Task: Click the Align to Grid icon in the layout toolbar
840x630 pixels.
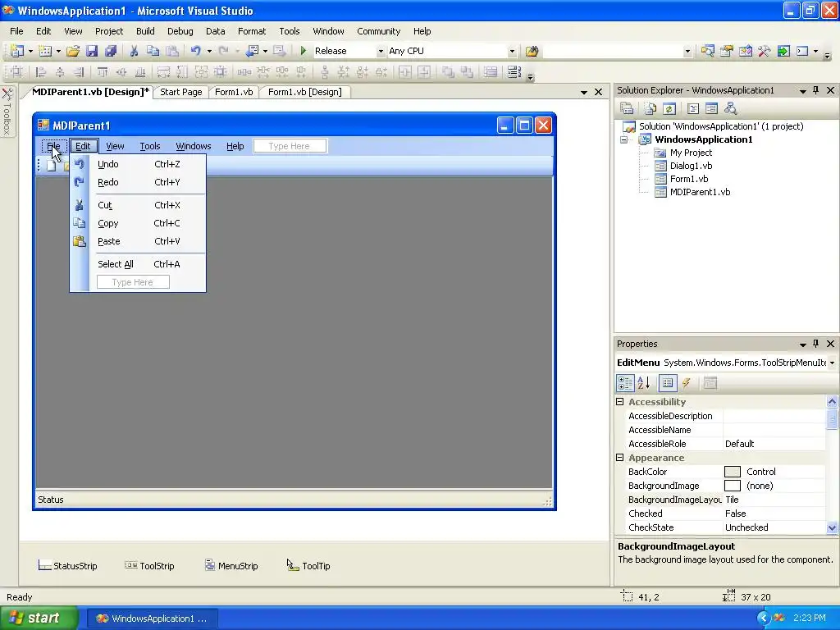Action: pyautogui.click(x=16, y=72)
